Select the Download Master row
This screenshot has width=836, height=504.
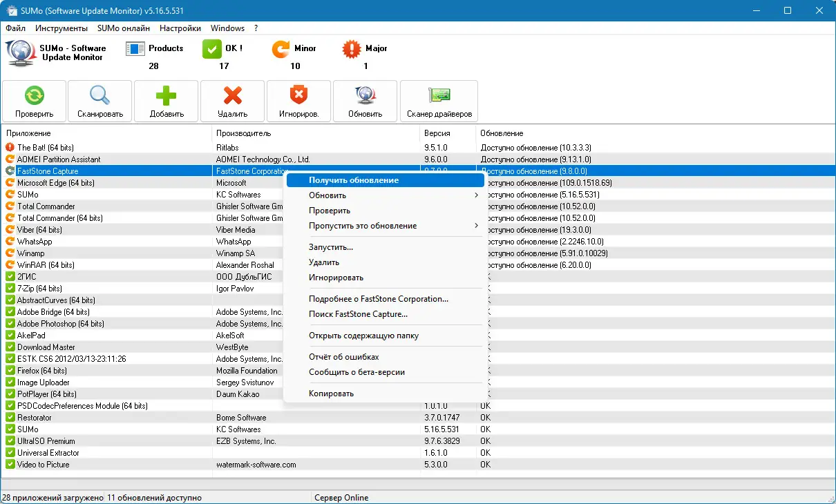(418, 347)
